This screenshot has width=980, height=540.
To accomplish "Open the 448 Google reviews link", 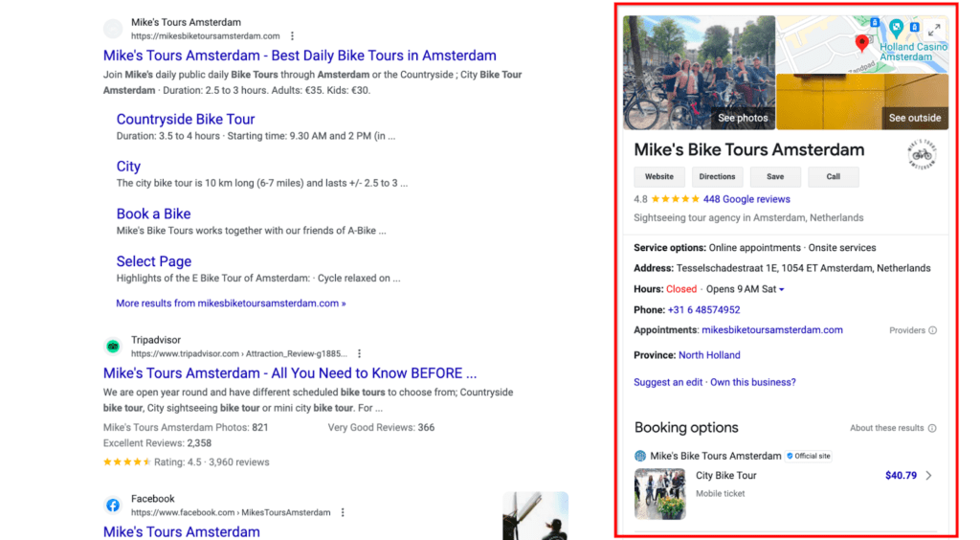I will (746, 199).
